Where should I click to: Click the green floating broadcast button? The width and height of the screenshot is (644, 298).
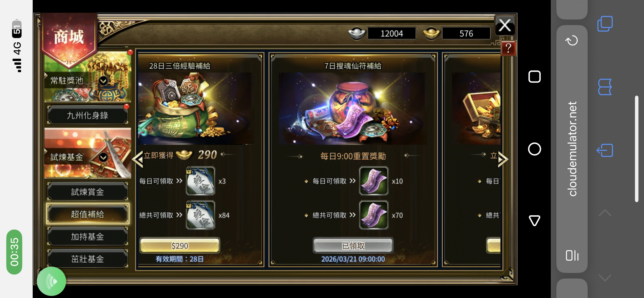pyautogui.click(x=51, y=281)
